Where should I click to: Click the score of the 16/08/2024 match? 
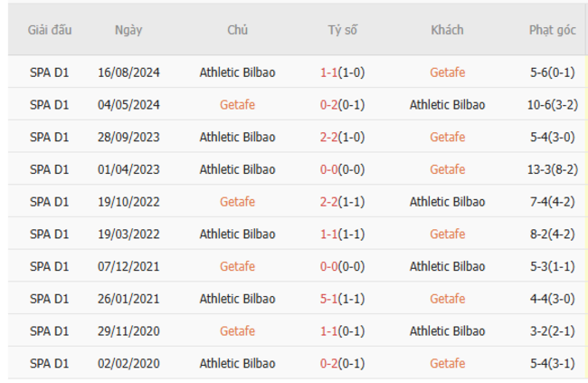[x=342, y=72]
